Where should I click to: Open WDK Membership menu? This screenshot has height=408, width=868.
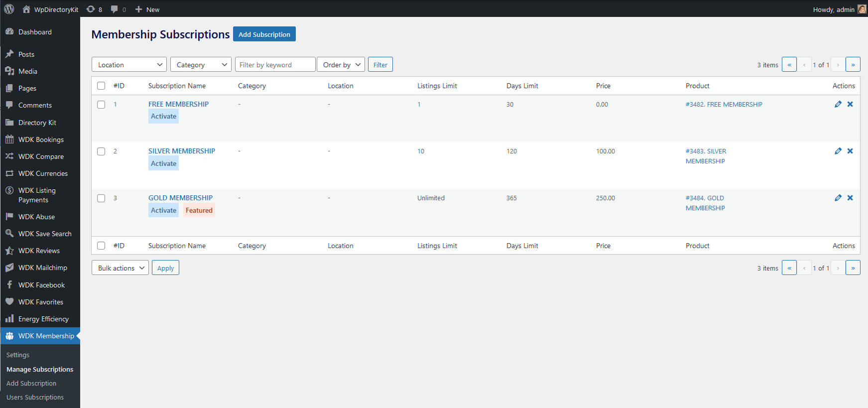[40, 336]
